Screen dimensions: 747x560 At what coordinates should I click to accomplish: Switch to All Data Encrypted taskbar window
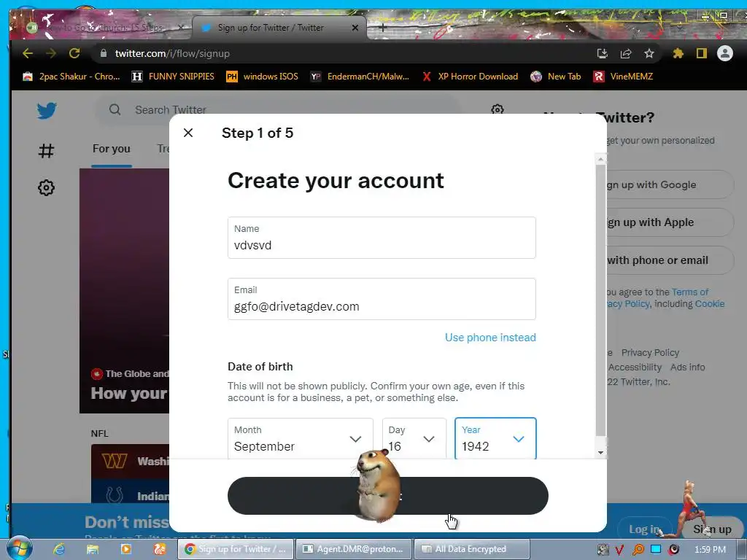(472, 549)
